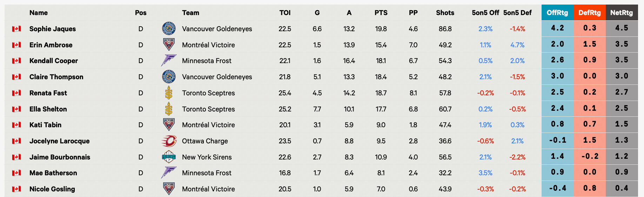Screen dimensions: 644x197
Task: Click Kati Tabin's Montréal Victoire team name
Action: pos(208,125)
